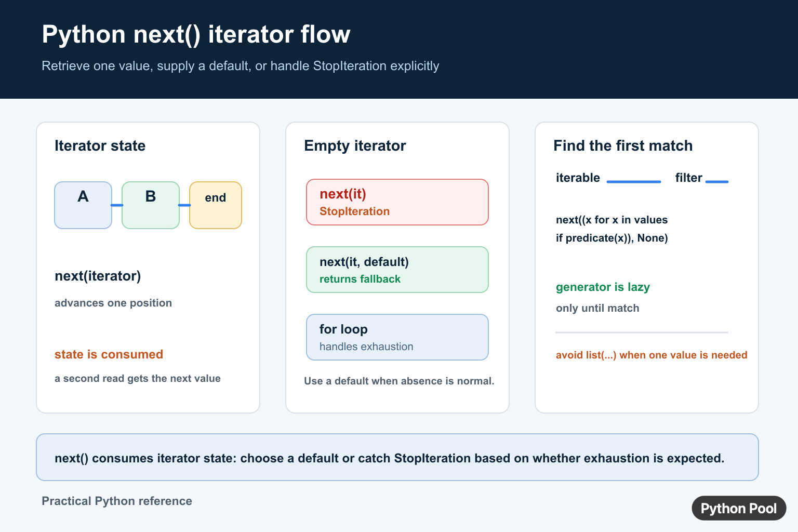Click the blue 'for loop' box

(397, 337)
